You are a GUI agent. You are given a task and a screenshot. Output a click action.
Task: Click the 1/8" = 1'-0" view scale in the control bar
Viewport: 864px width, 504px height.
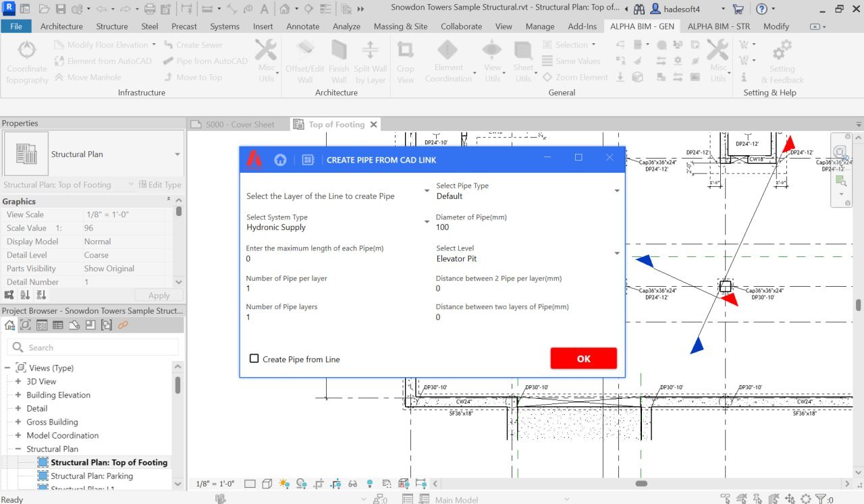coord(215,484)
